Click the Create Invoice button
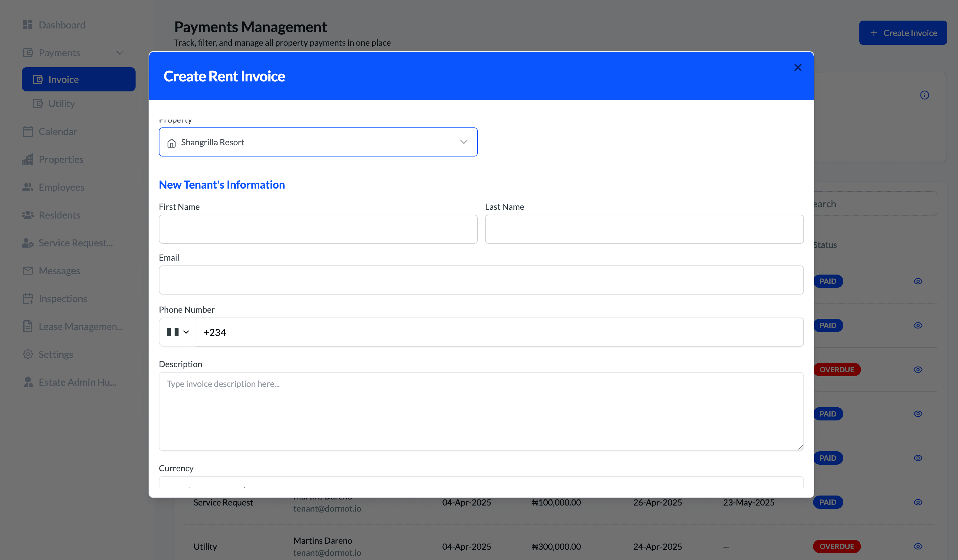This screenshot has width=958, height=560. pos(903,33)
